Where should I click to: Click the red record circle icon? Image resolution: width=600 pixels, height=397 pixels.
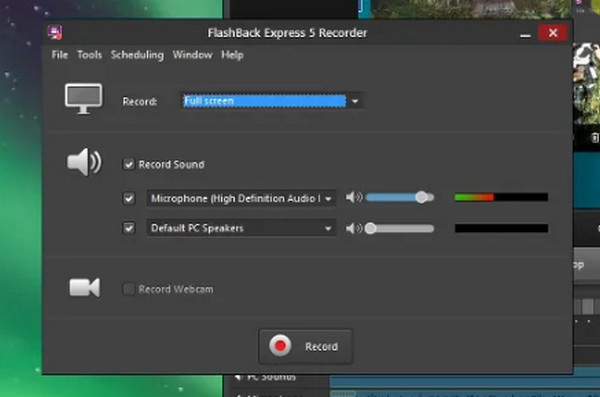coord(280,346)
